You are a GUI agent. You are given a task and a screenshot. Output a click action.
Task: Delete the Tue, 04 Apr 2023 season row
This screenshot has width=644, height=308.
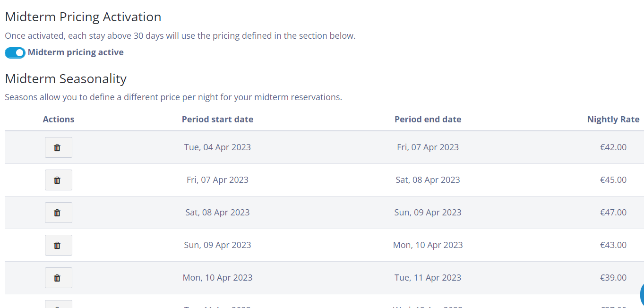pos(59,147)
